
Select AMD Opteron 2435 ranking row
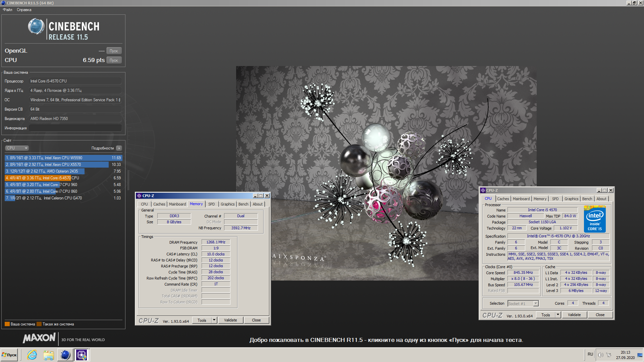click(63, 171)
